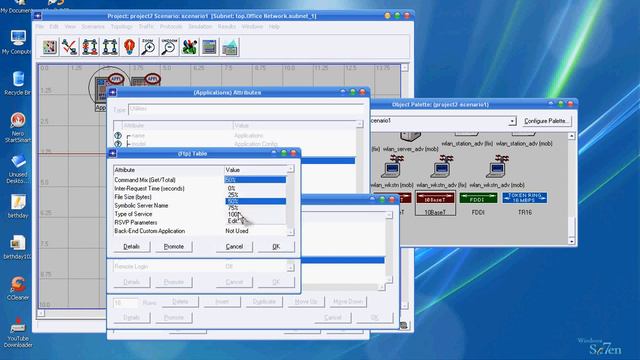Click the Rows count input field
Viewport: 640px width, 360px height.
[126, 303]
